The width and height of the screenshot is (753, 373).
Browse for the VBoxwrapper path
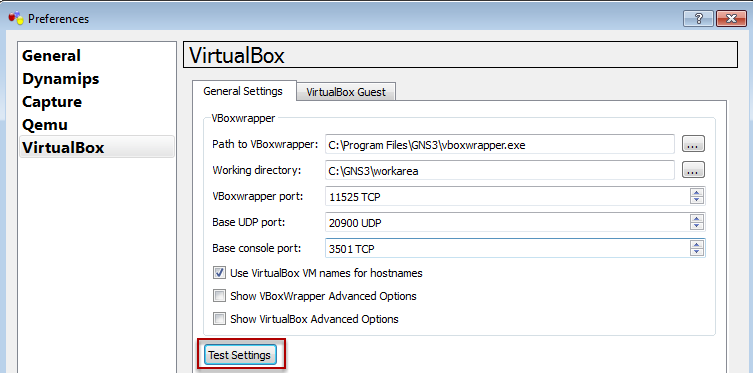click(x=693, y=144)
